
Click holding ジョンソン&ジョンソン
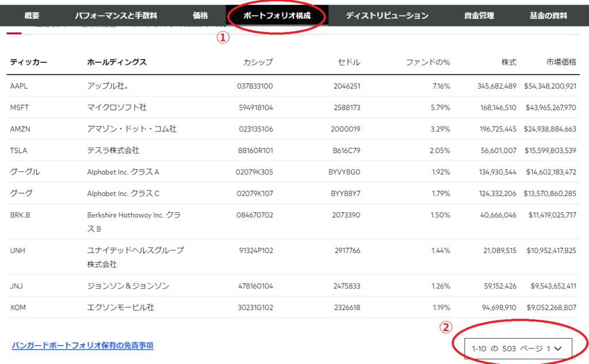tap(128, 286)
